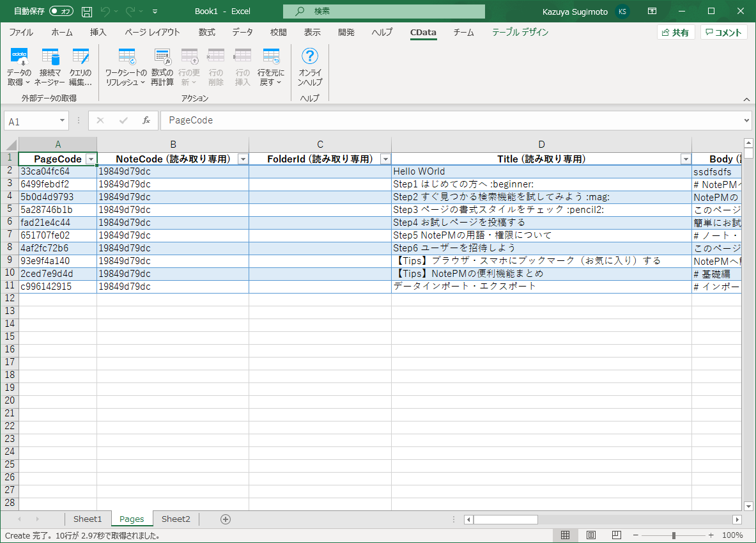Click the データの取得 icon
Screen dimensions: 756x543
(x=19, y=57)
